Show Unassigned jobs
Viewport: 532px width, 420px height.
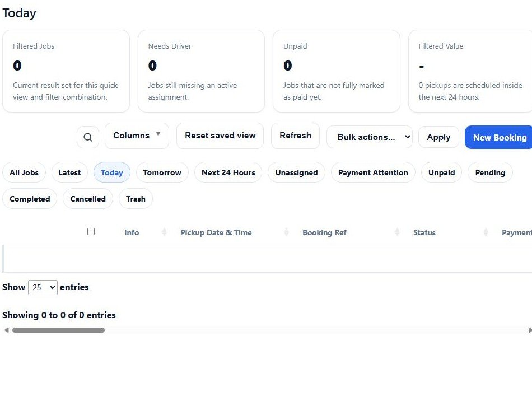click(296, 172)
